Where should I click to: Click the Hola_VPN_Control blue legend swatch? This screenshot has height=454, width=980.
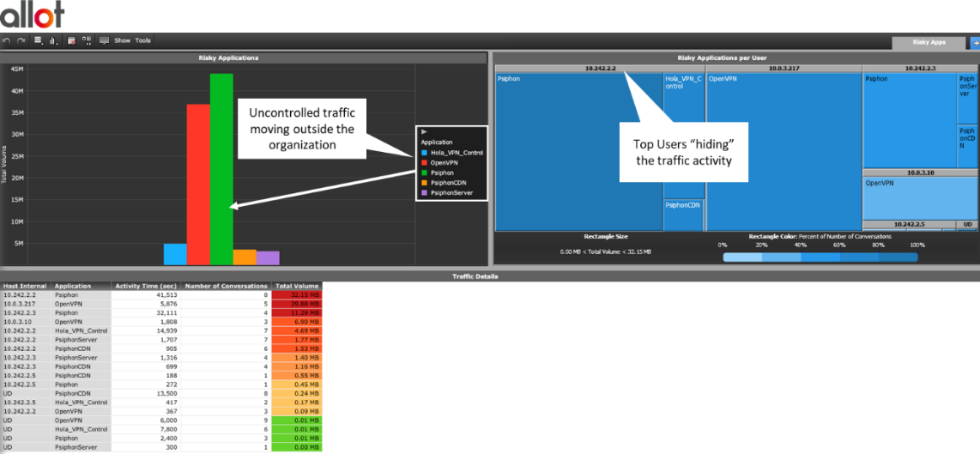pyautogui.click(x=425, y=153)
